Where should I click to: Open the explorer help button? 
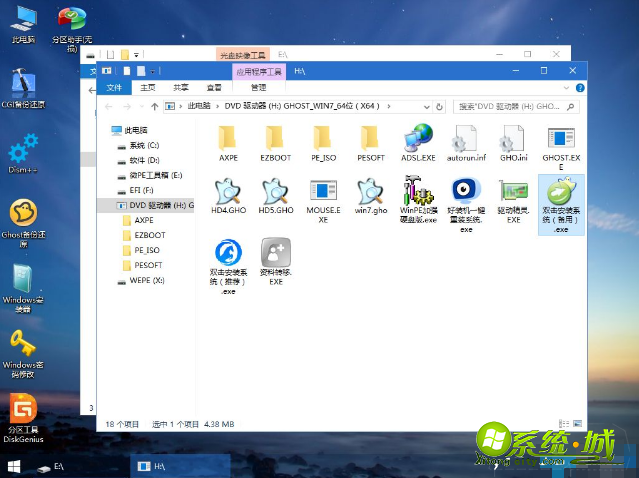coord(580,88)
